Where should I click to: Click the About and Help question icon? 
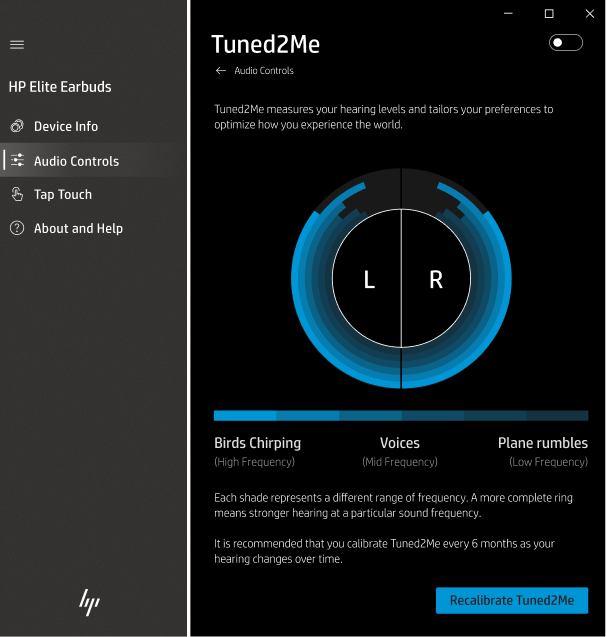[17, 228]
